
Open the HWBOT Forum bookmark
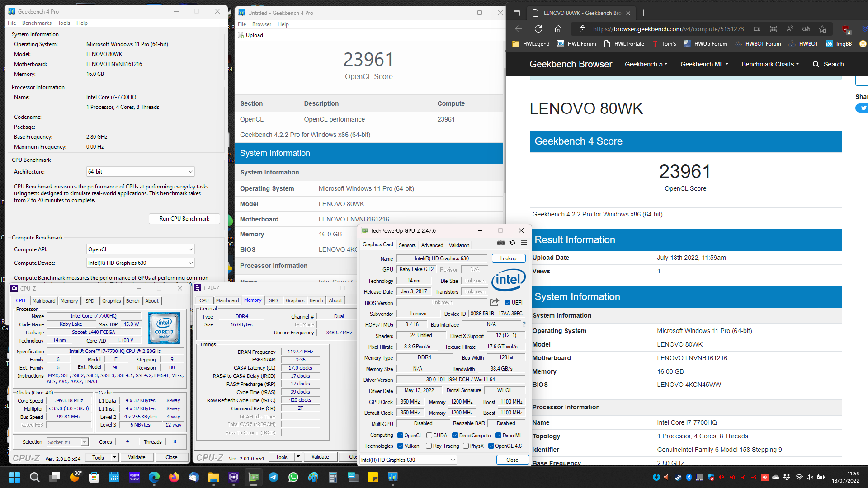pyautogui.click(x=758, y=44)
